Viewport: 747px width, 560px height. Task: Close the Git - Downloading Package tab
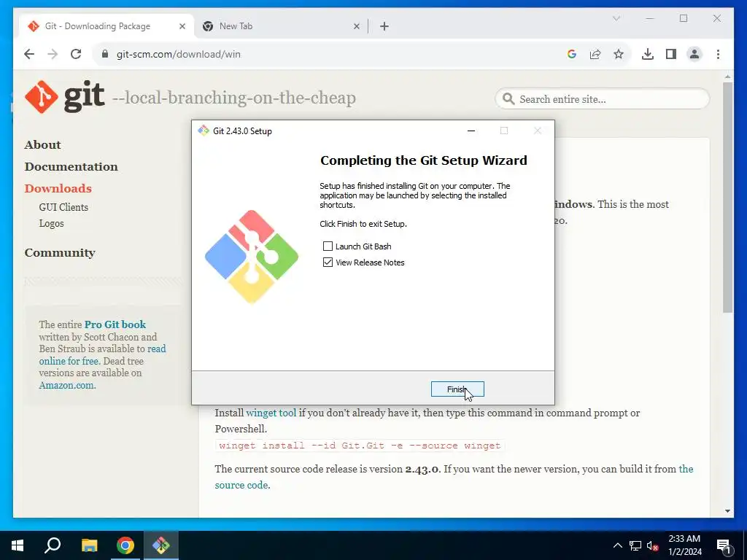click(182, 27)
